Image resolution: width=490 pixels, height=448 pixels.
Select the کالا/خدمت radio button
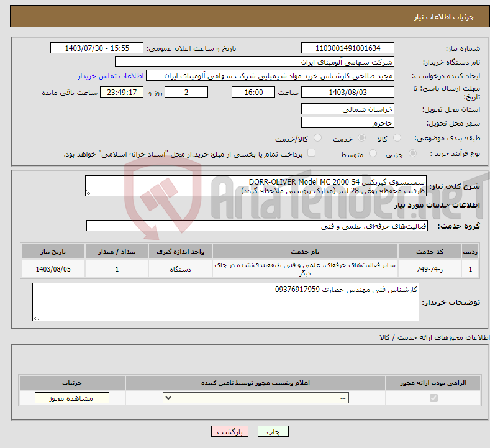point(317,138)
